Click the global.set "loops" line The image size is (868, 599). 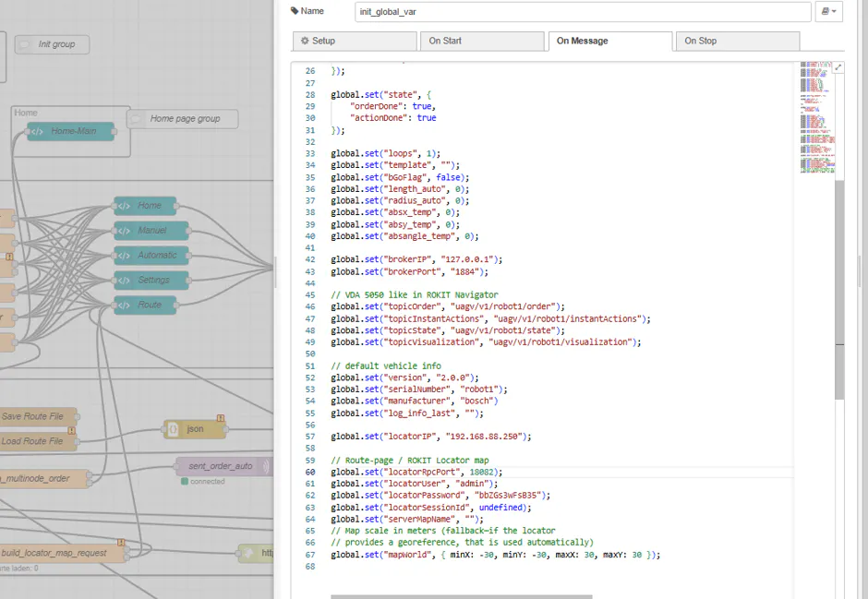pos(386,154)
